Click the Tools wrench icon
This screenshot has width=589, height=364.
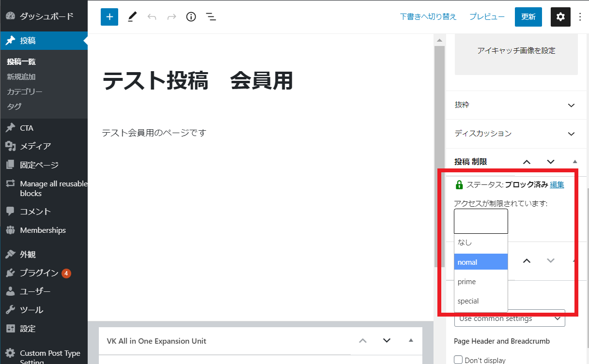click(10, 310)
